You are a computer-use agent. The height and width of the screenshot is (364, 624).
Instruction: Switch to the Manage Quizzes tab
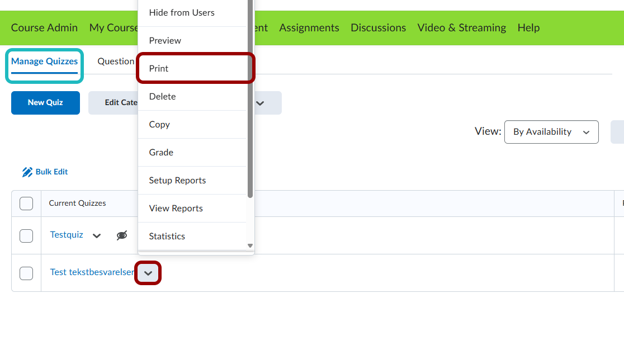coord(44,62)
